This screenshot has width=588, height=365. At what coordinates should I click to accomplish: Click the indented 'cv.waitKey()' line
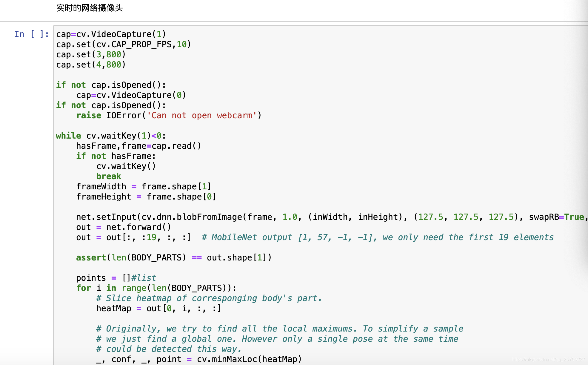126,166
